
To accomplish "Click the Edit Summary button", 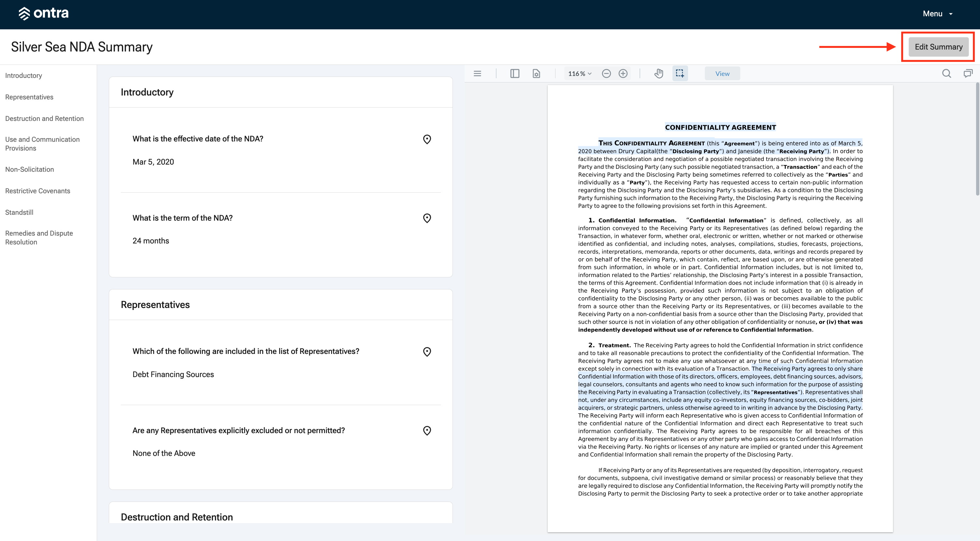I will [x=939, y=47].
